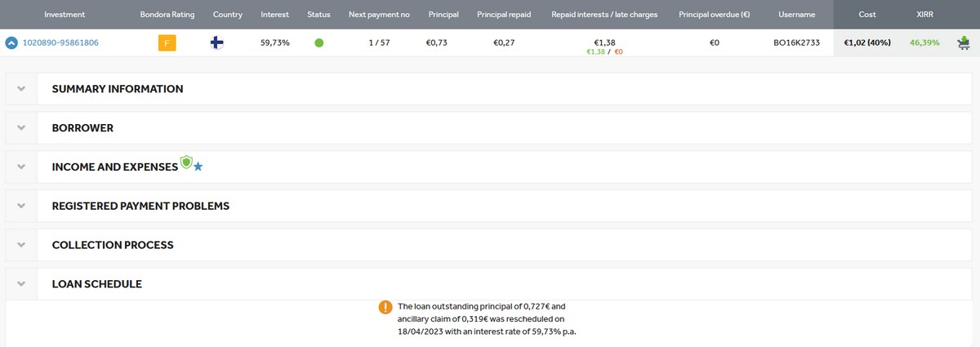Click the green shield icon beside Income and Expenses

pyautogui.click(x=186, y=162)
